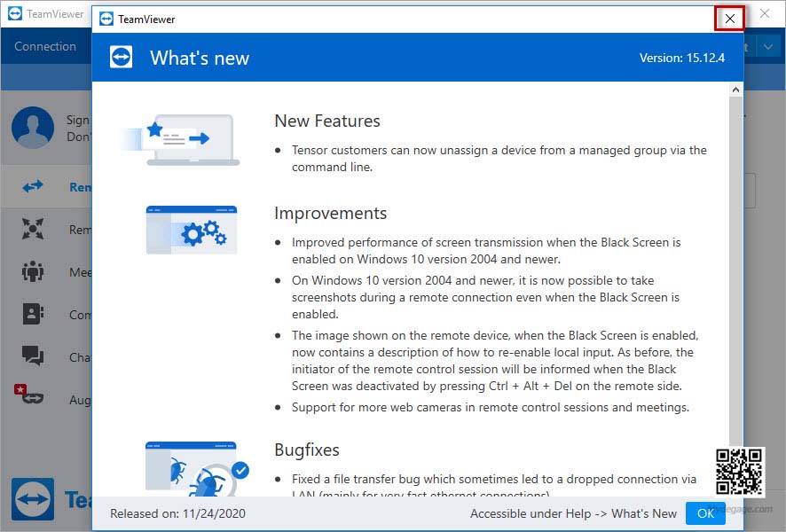Open the Connection menu in the main window
The image size is (786, 532).
45,46
